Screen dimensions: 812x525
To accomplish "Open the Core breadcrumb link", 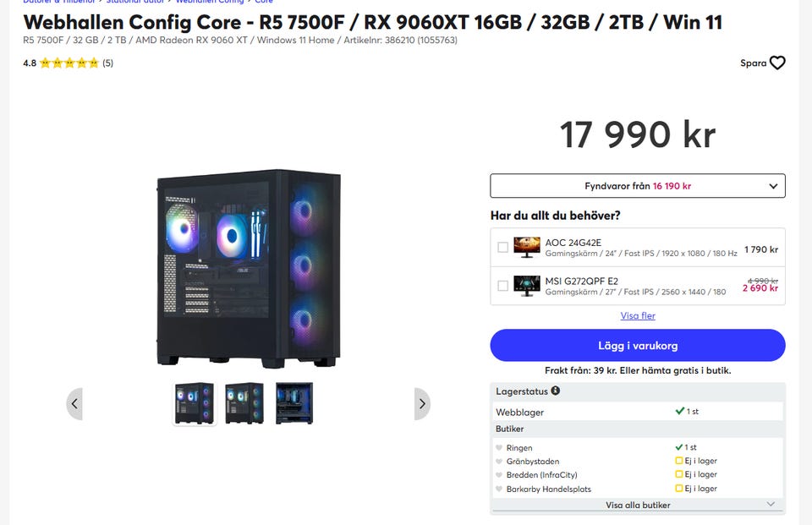I will pos(264,2).
